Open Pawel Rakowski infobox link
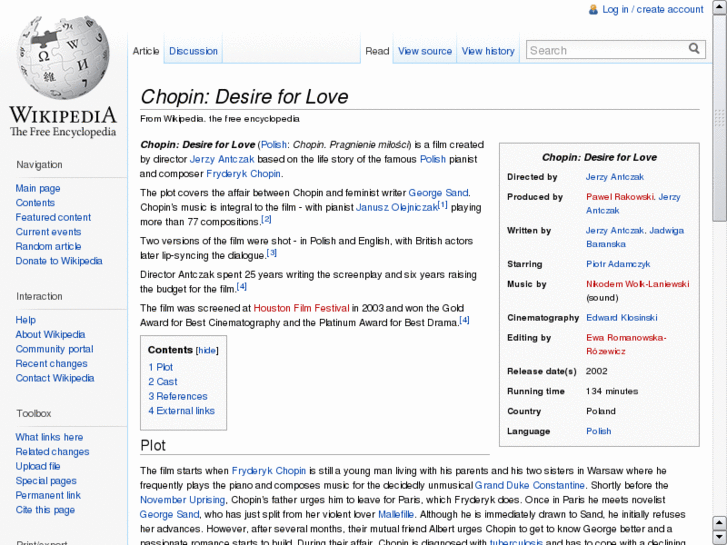This screenshot has height=545, width=727. point(620,197)
